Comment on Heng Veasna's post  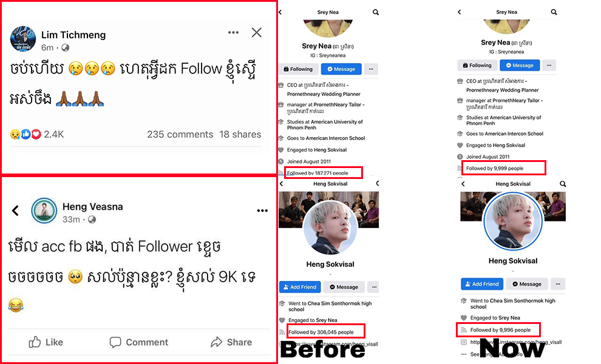(x=139, y=342)
